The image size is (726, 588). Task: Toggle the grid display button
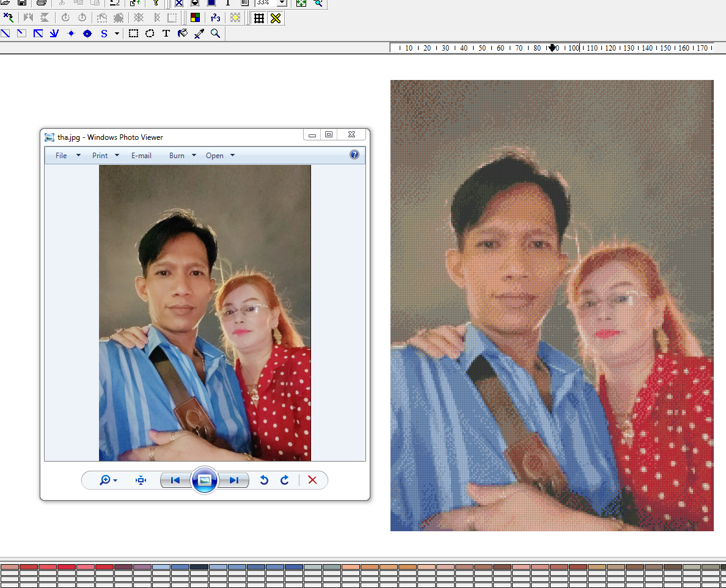pyautogui.click(x=259, y=18)
